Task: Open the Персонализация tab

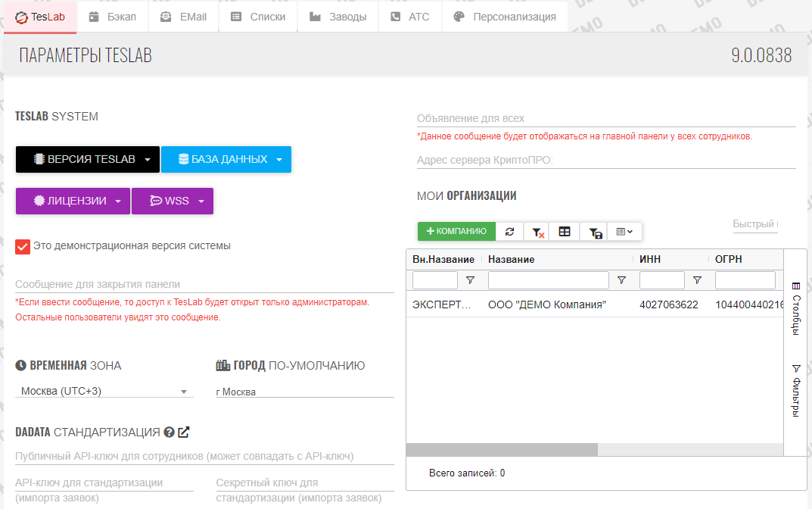Action: (505, 17)
